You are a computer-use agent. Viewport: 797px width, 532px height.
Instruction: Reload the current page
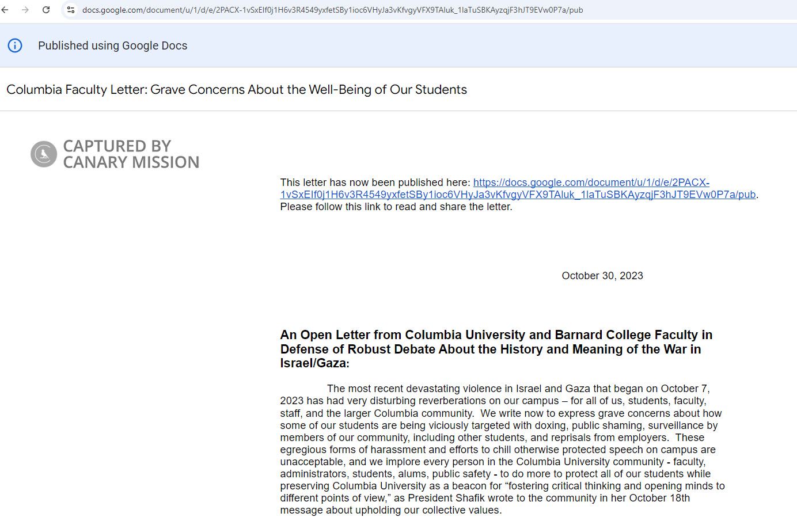pos(46,10)
